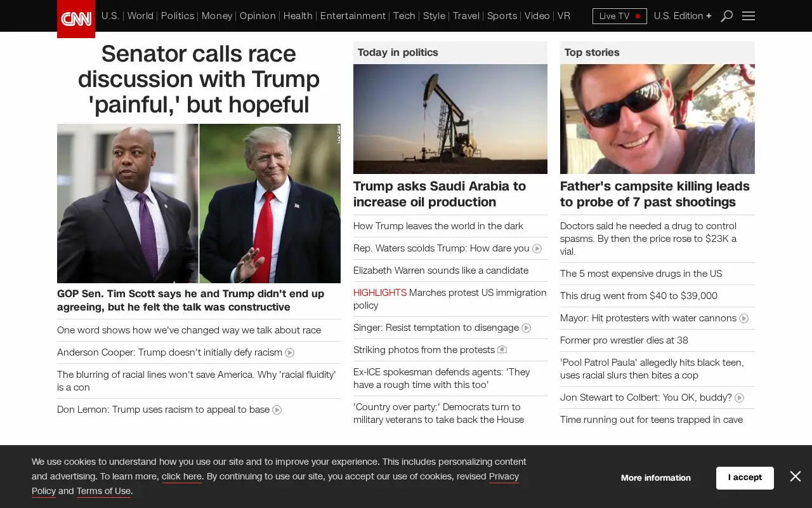Viewport: 812px width, 508px height.
Task: Open 'Father's campsite killing leads to probe'
Action: 655,194
